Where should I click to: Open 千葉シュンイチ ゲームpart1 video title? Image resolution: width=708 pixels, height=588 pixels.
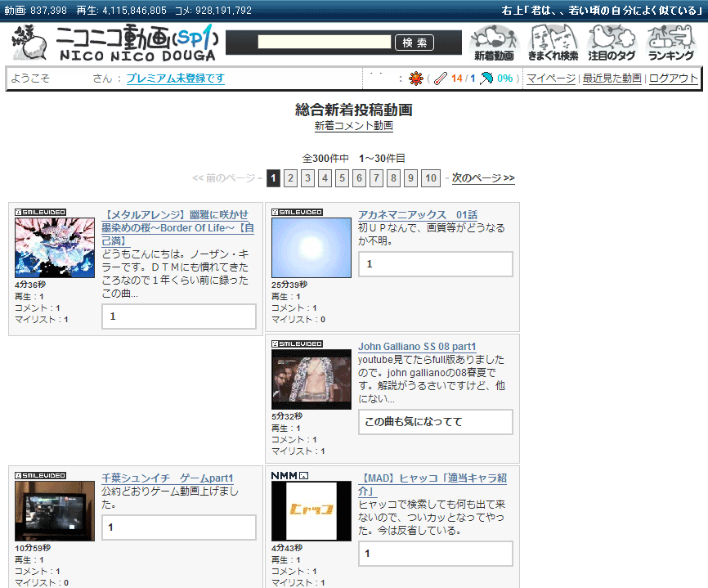pyautogui.click(x=168, y=478)
